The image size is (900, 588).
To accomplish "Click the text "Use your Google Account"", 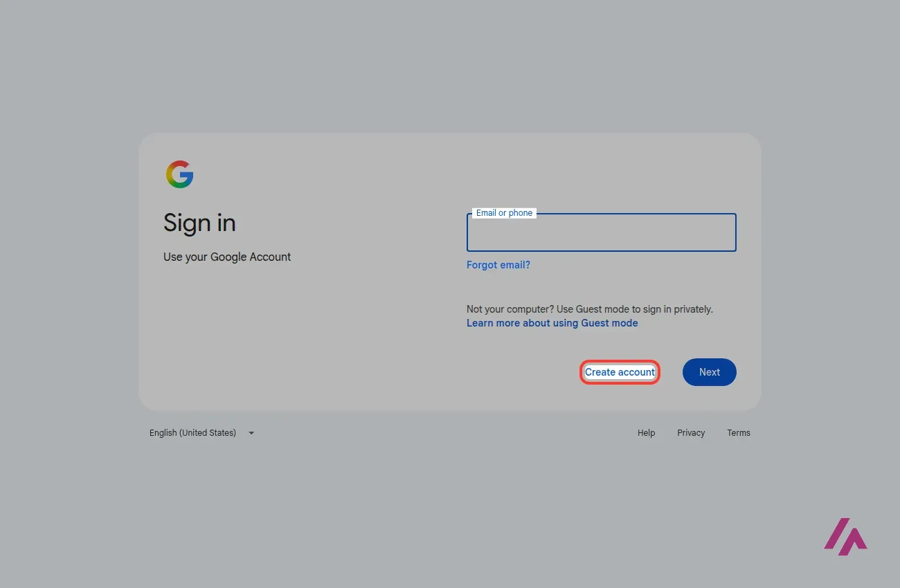I will tap(227, 257).
